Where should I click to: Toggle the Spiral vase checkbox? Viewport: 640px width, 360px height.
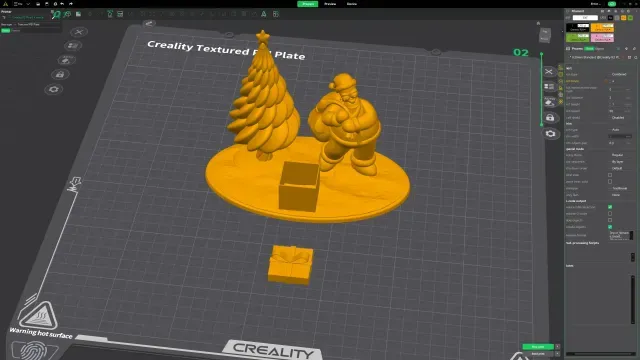[610, 175]
